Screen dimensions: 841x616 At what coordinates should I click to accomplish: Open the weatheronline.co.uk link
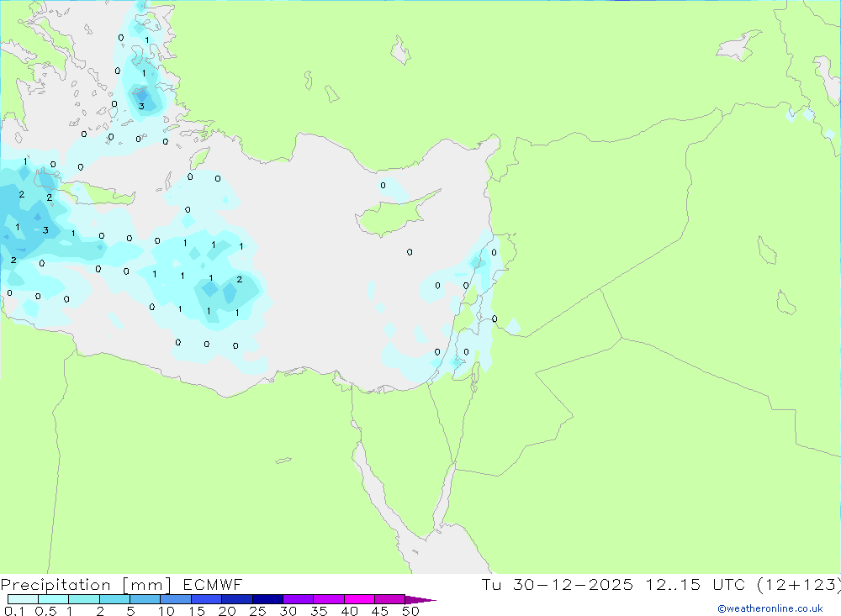[770, 608]
